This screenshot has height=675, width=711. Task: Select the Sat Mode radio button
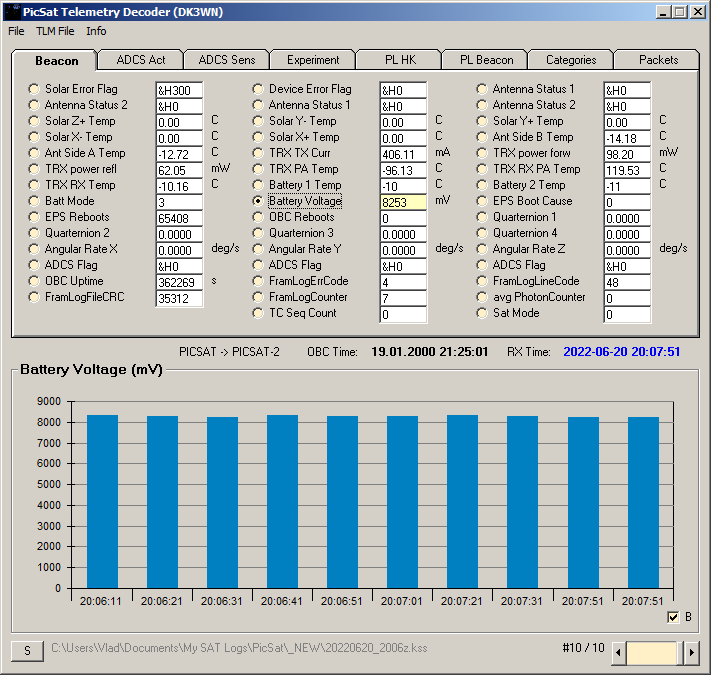tap(482, 313)
